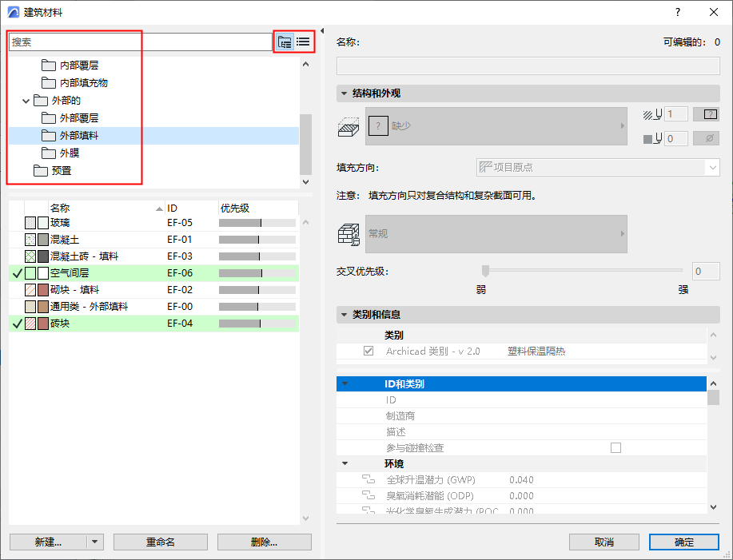
Task: Click 描述 property row
Action: (x=521, y=432)
